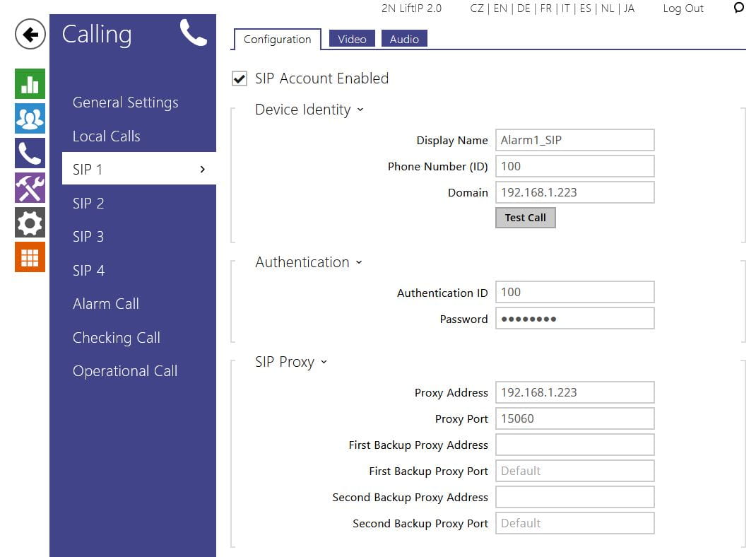Click the Display Name field

[x=574, y=140]
